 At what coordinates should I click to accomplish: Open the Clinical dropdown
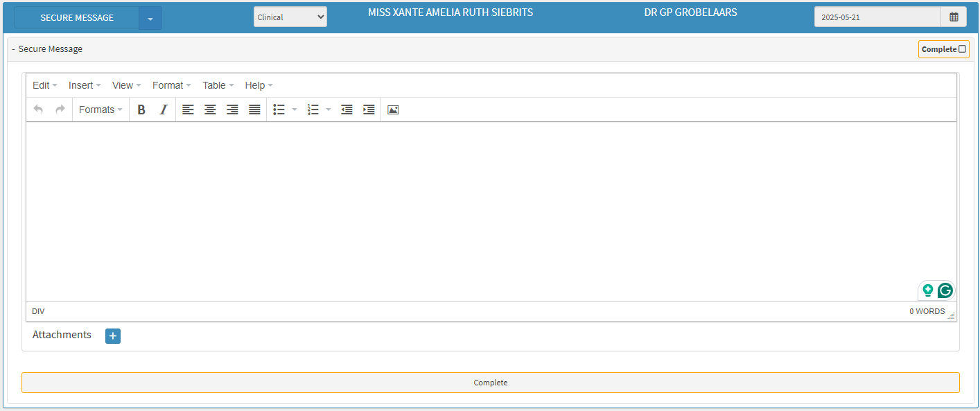[290, 17]
